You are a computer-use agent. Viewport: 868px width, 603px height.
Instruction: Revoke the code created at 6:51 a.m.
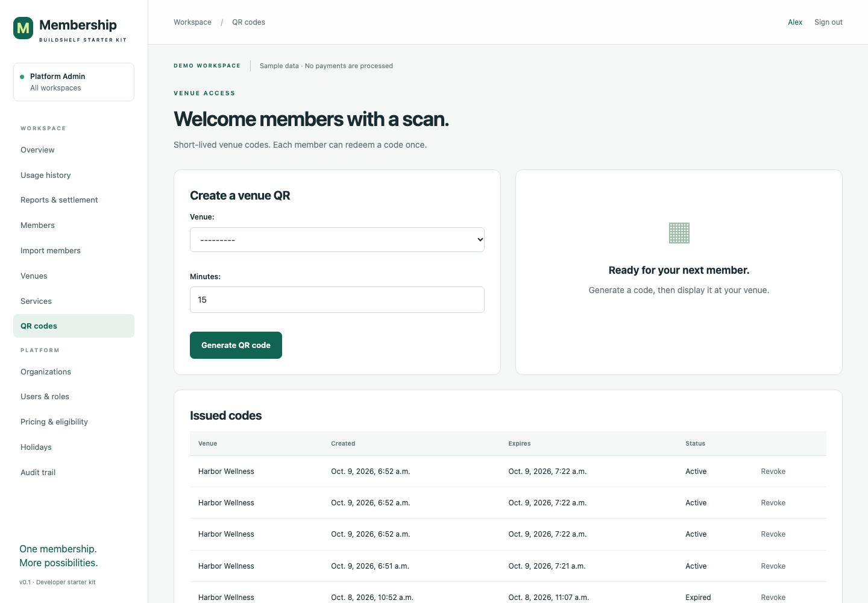pyautogui.click(x=773, y=566)
